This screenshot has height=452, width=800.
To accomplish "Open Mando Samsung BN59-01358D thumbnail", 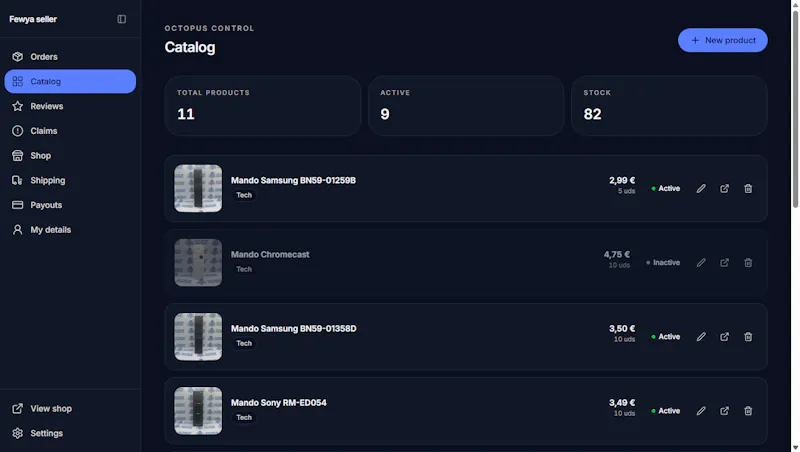I will (x=198, y=337).
